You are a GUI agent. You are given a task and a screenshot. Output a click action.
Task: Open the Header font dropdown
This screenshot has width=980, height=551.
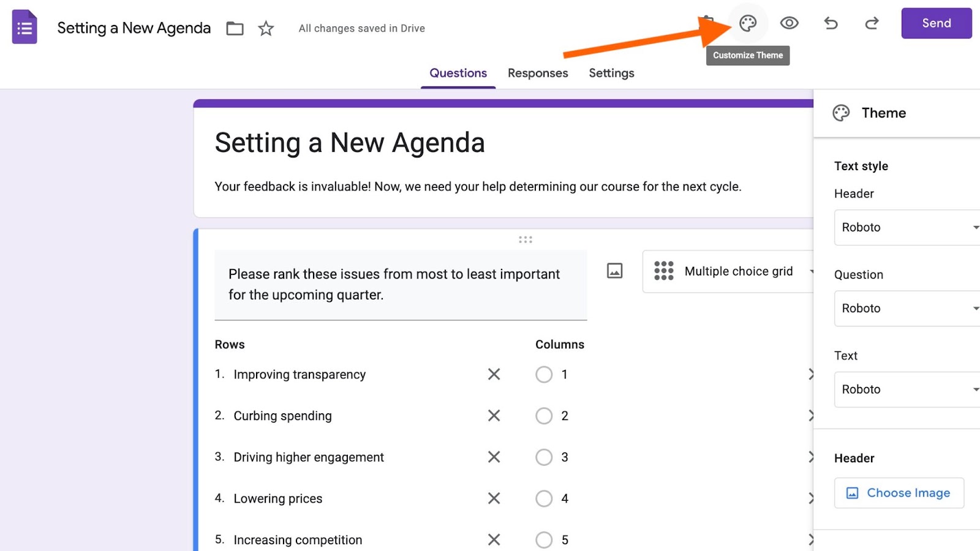pos(907,228)
